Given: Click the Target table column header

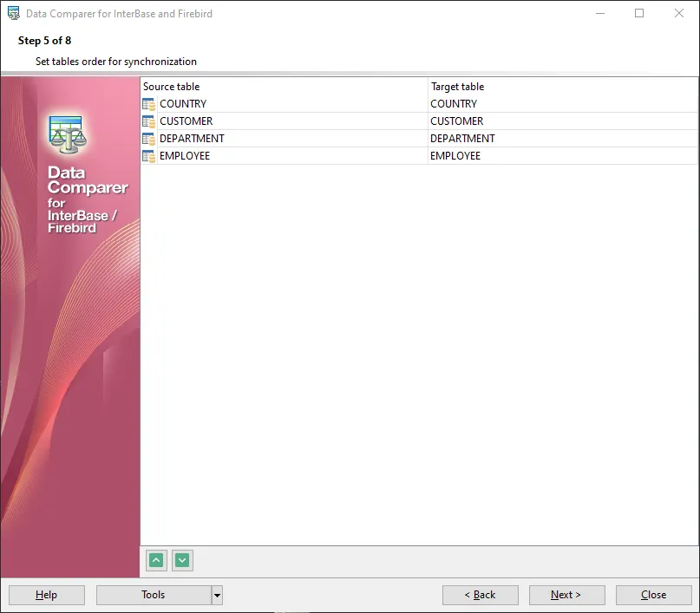Looking at the screenshot, I should (x=562, y=87).
